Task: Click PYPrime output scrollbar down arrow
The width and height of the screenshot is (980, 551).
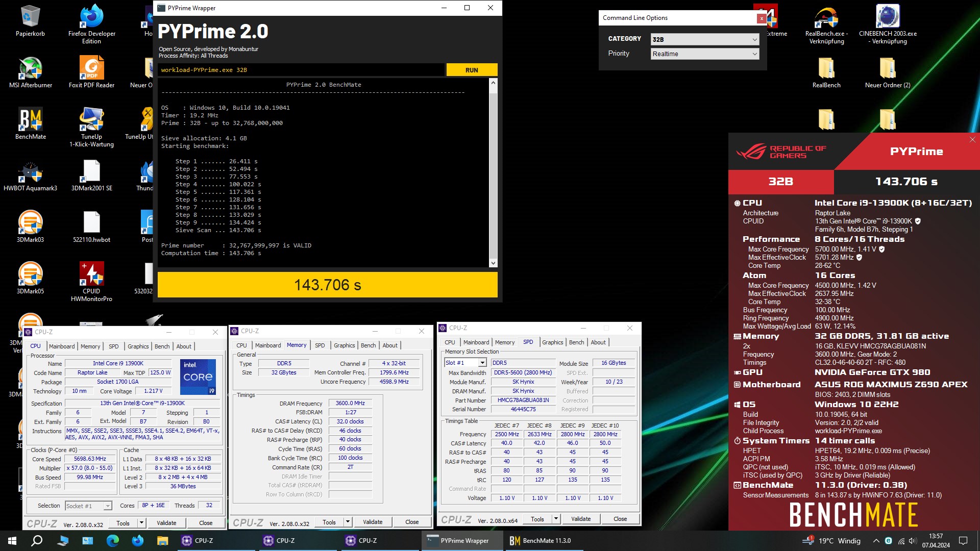Action: pyautogui.click(x=493, y=263)
